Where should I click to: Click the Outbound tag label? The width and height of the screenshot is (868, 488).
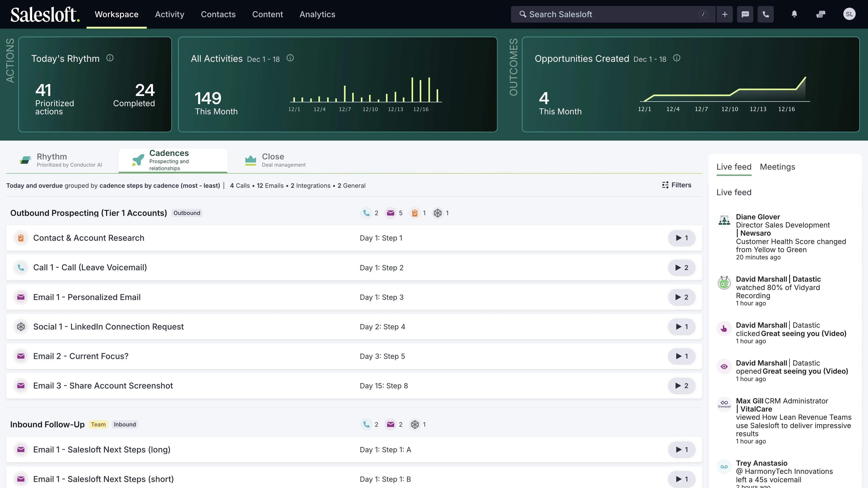pyautogui.click(x=187, y=213)
